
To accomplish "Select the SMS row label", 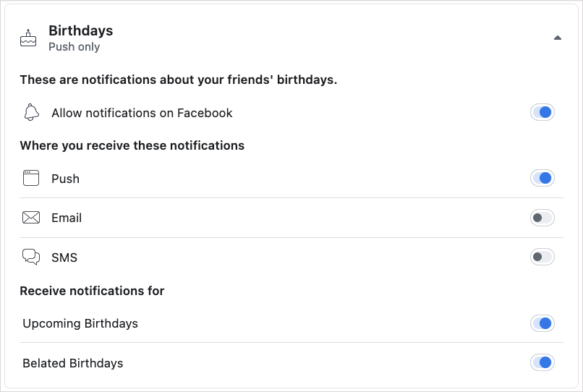I will (64, 257).
